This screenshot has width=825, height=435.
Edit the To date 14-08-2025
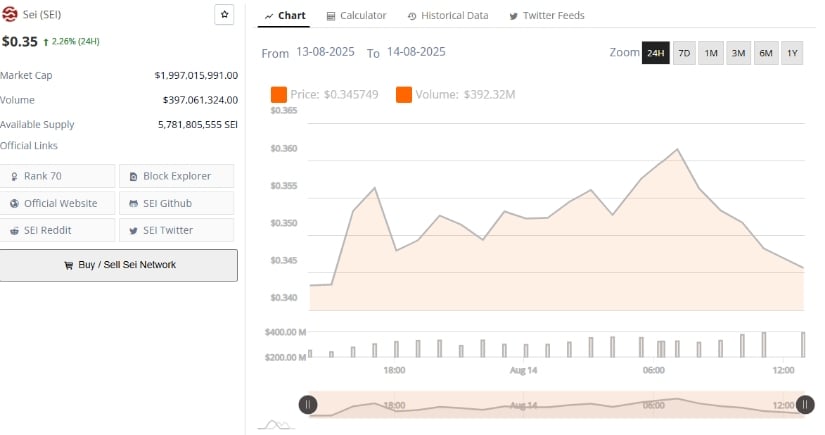416,52
